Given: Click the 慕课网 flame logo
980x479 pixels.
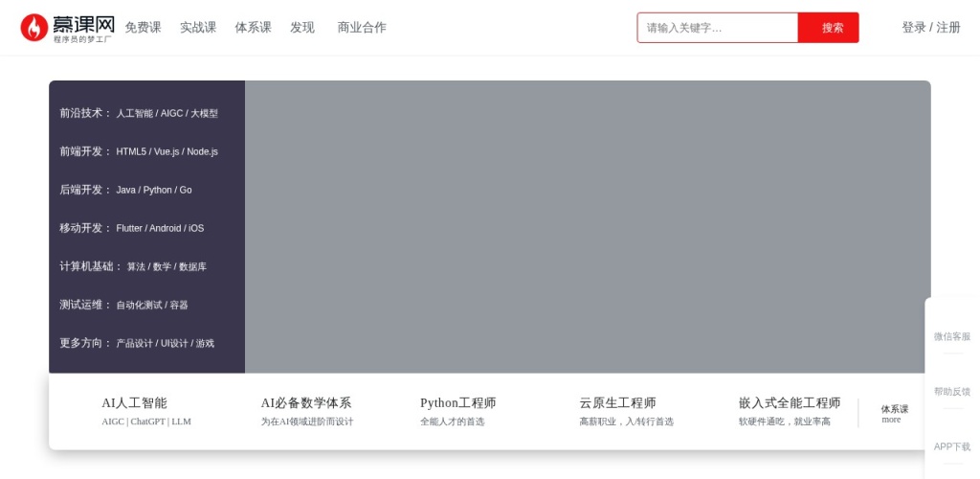Looking at the screenshot, I should tap(34, 28).
